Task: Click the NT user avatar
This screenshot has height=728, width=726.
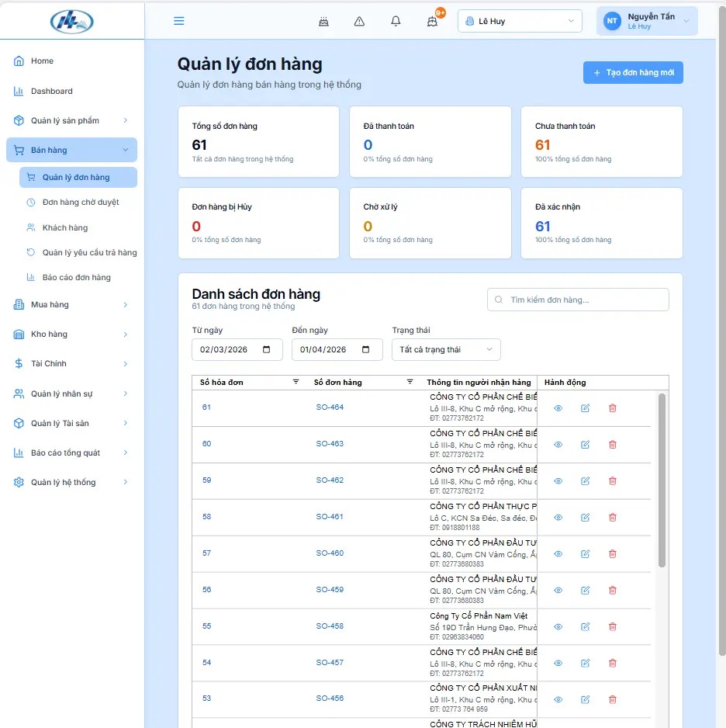Action: (612, 21)
